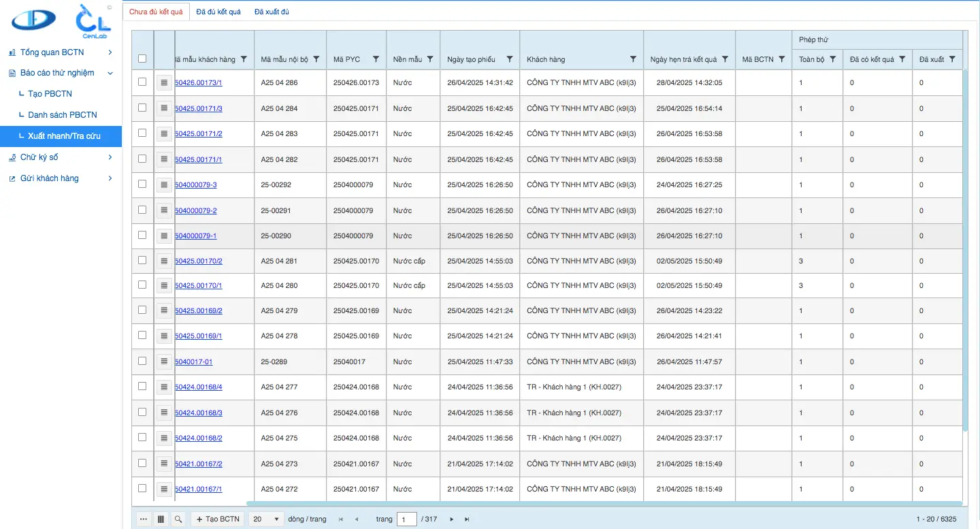Image resolution: width=980 pixels, height=529 pixels.
Task: Filter the Toàn bộ column
Action: 833,59
